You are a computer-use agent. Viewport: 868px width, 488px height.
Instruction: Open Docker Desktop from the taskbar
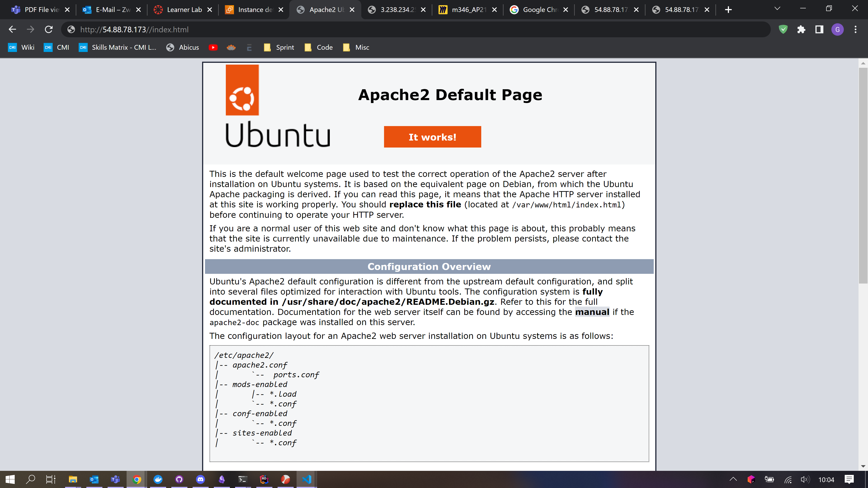coord(158,479)
